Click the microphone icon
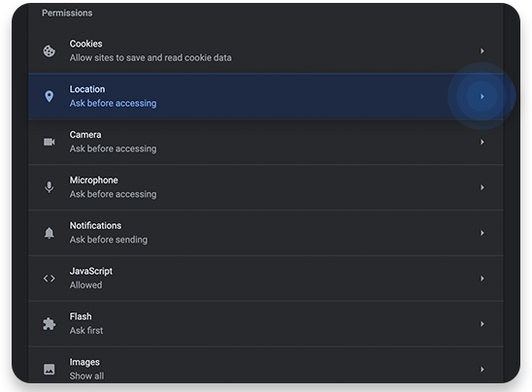 coord(50,187)
